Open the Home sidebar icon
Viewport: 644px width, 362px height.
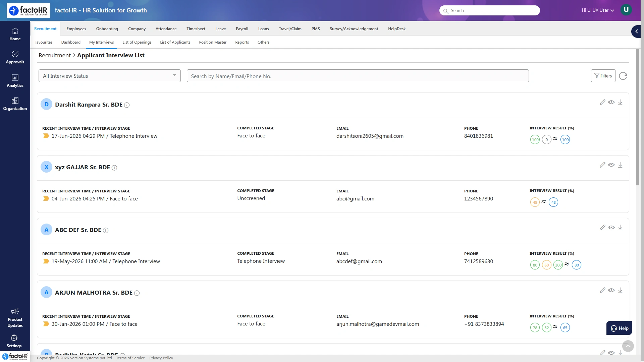[15, 34]
